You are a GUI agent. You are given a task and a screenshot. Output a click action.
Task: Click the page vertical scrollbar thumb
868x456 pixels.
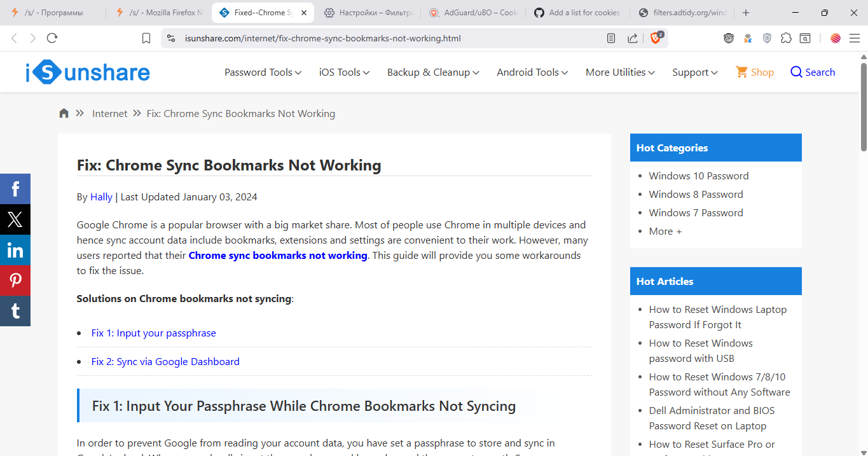click(x=864, y=107)
